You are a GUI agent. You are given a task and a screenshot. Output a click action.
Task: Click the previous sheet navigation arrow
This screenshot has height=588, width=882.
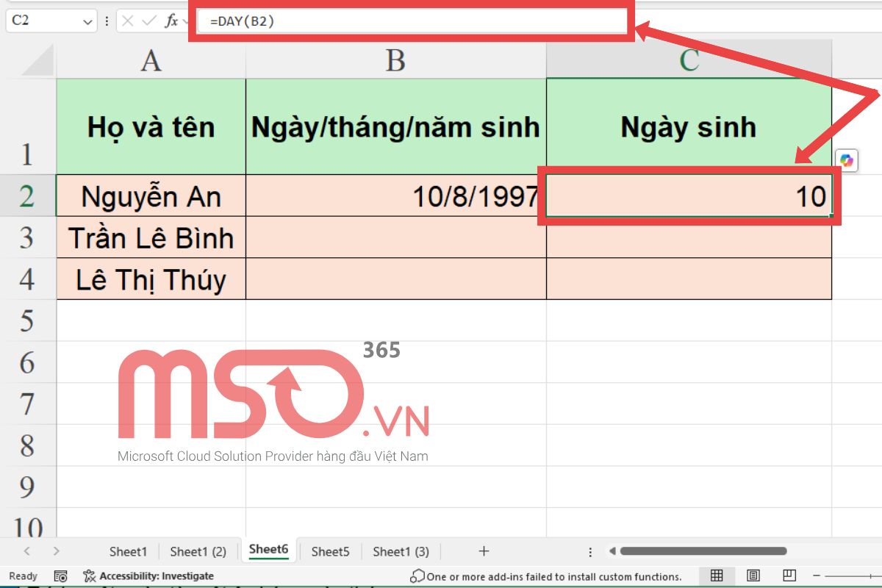tap(27, 551)
